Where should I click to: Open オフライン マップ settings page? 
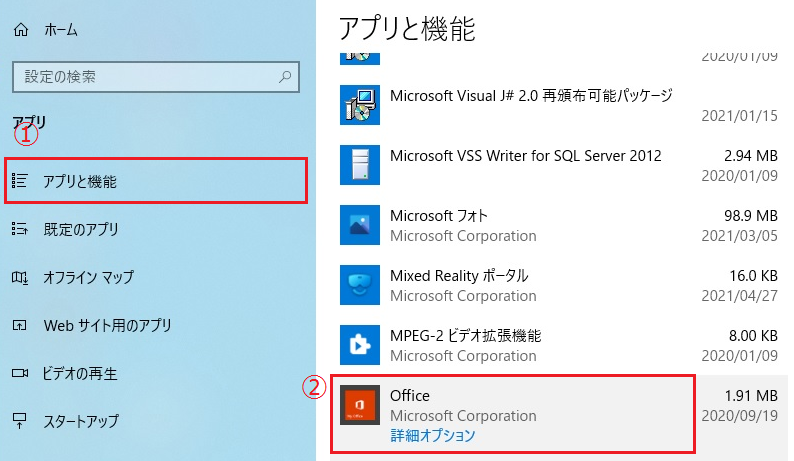pos(89,277)
